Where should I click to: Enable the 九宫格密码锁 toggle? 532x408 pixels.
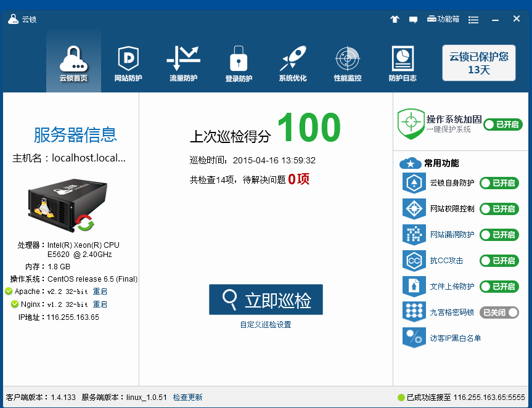click(x=499, y=312)
